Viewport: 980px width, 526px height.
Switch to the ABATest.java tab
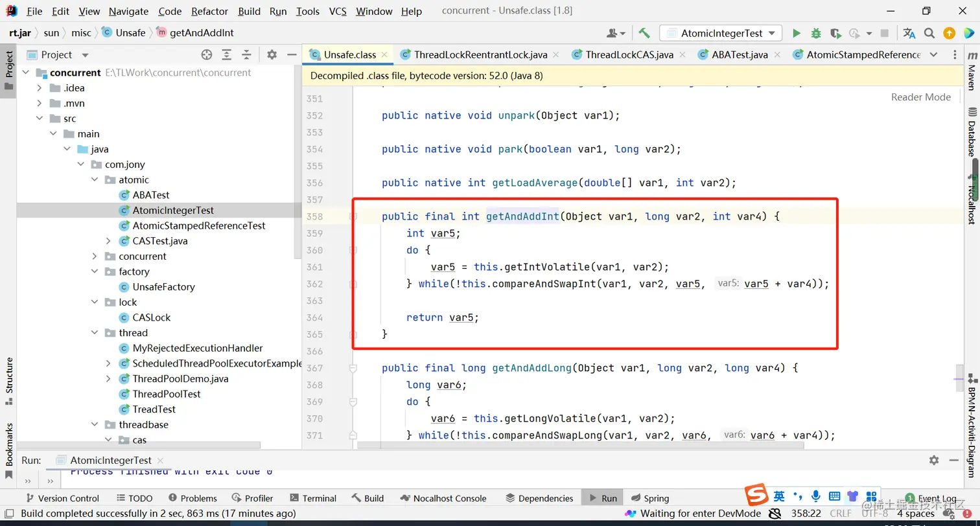pyautogui.click(x=740, y=55)
